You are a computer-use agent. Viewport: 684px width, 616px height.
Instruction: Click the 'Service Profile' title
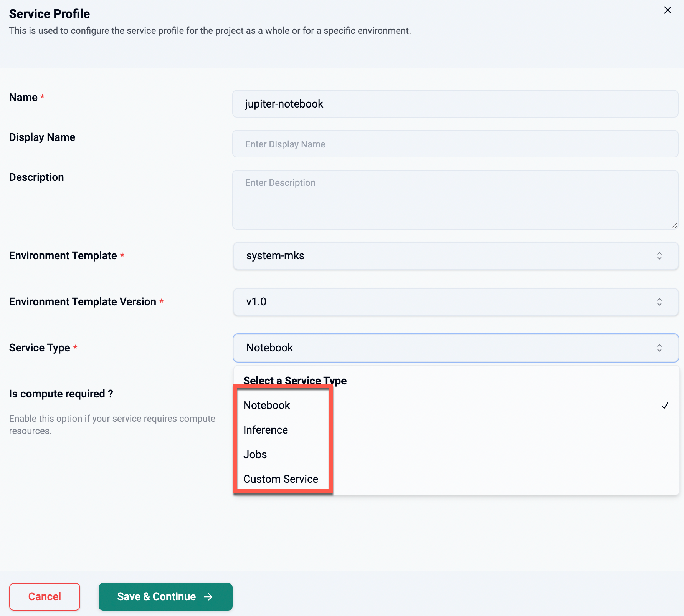click(x=50, y=14)
